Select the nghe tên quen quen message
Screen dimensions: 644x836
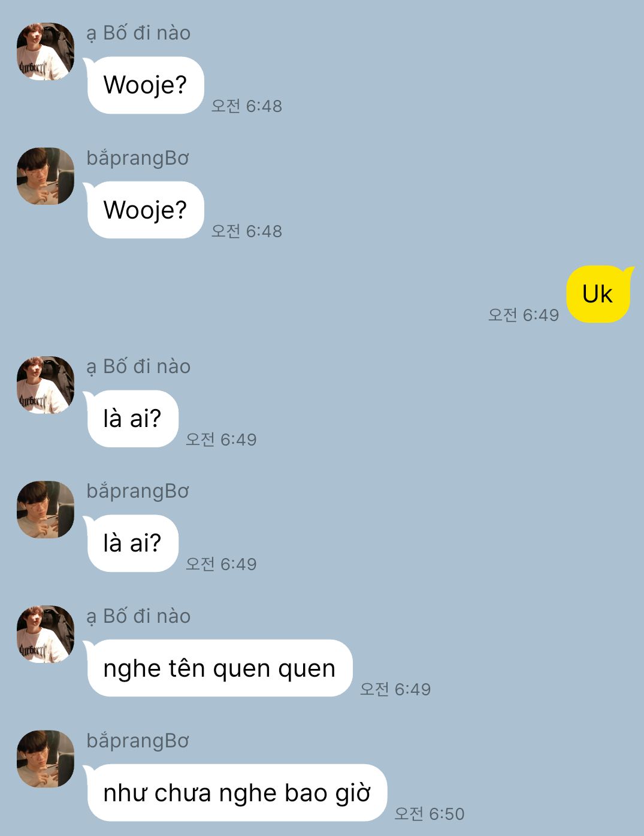pyautogui.click(x=219, y=668)
